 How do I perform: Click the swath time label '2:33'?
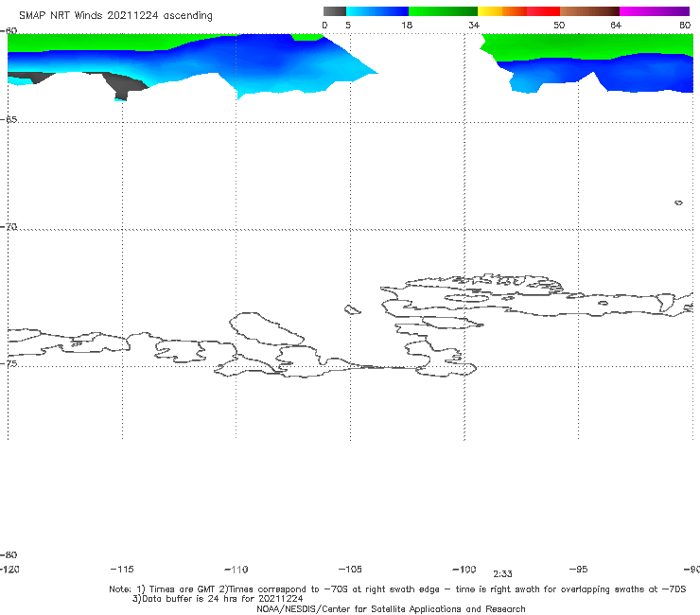(x=502, y=574)
